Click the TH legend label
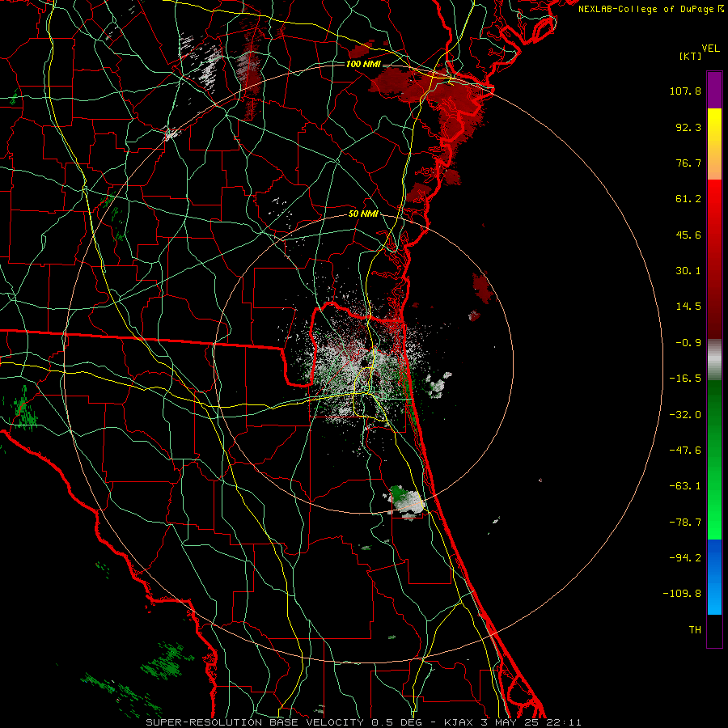 pos(695,630)
